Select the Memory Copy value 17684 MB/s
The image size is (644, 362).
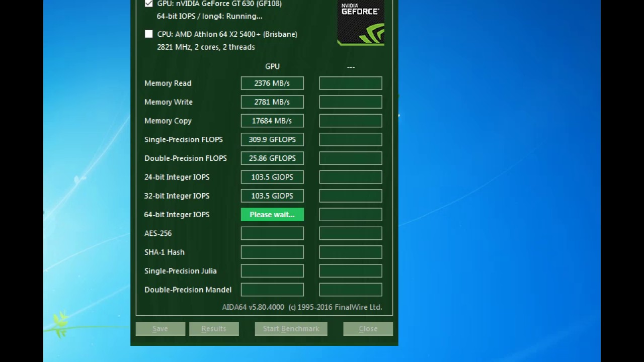pos(272,121)
